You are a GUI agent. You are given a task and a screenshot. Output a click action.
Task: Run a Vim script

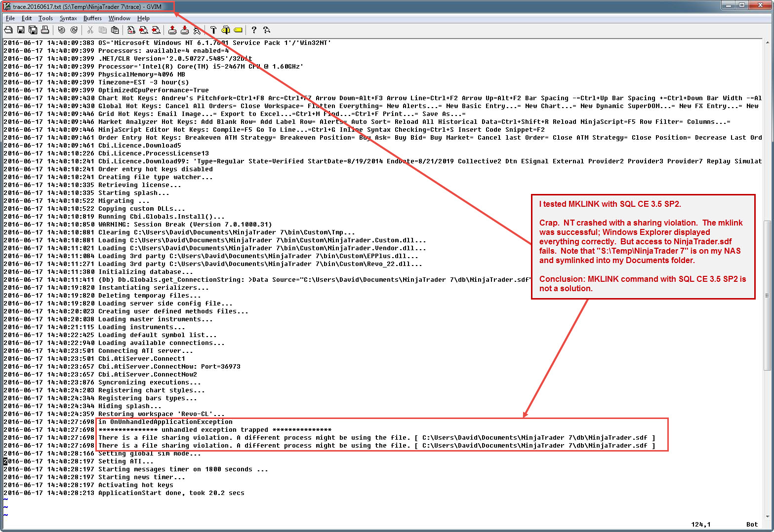tap(197, 30)
